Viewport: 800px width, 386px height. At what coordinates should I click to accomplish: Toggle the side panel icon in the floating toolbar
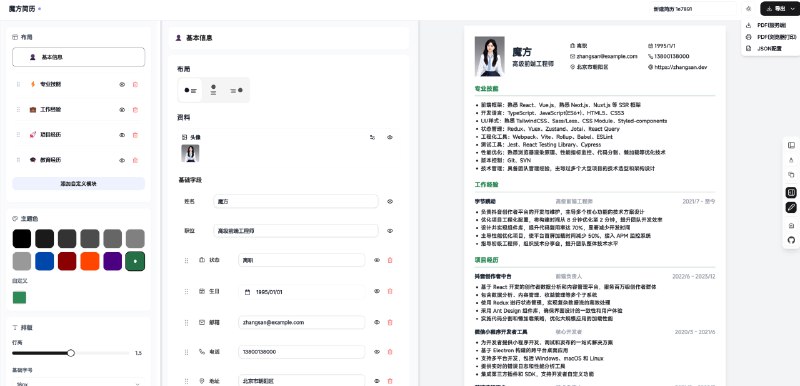[791, 192]
